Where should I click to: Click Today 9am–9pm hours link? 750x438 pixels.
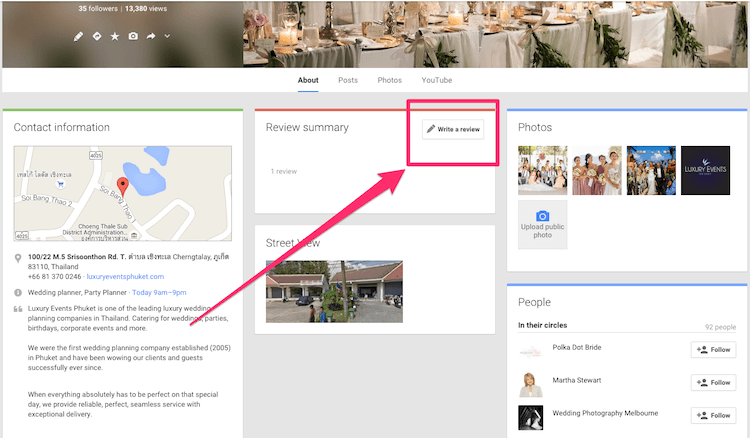click(159, 292)
